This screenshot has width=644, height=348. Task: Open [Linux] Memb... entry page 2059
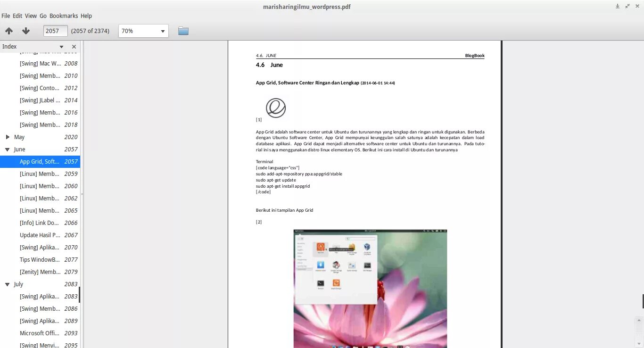tap(40, 174)
